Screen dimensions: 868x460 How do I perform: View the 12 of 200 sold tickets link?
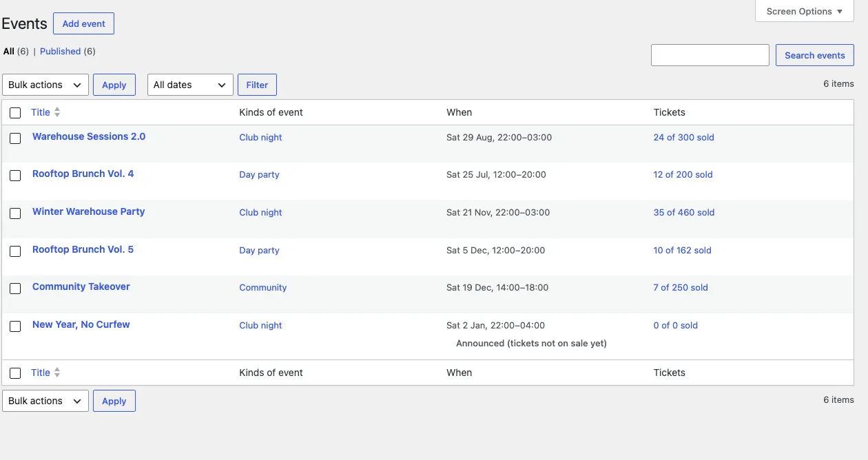[x=683, y=174]
